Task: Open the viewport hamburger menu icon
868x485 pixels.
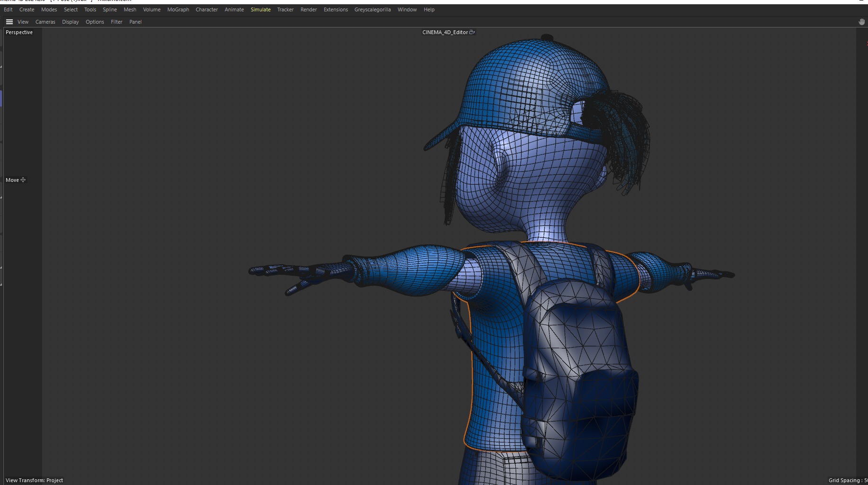Action: tap(9, 22)
